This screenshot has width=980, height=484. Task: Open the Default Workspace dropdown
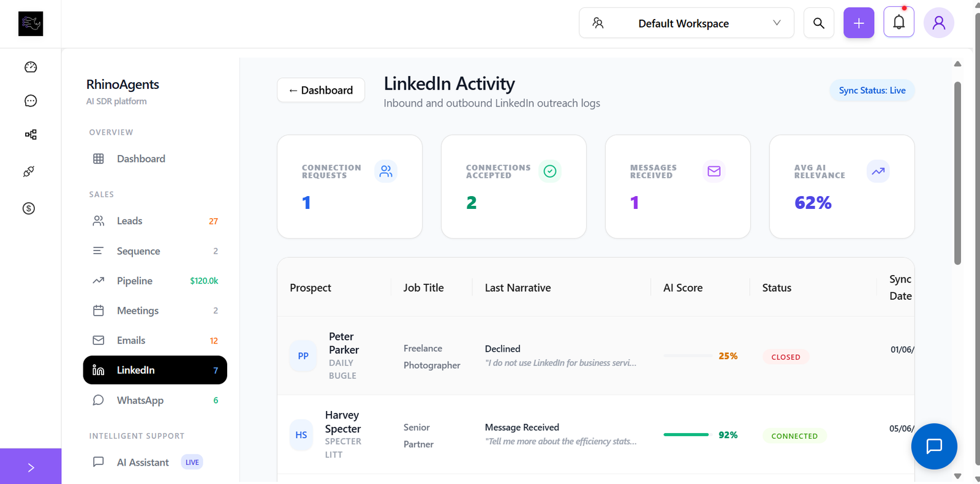tap(687, 23)
